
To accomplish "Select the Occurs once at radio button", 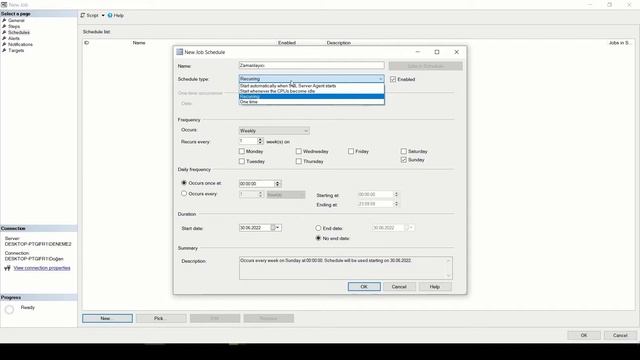I will (184, 183).
